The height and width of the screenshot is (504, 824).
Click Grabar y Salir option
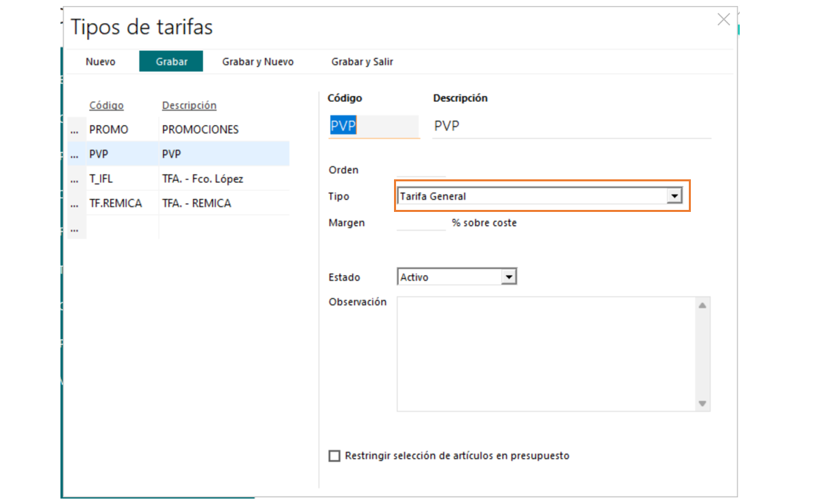coord(362,62)
